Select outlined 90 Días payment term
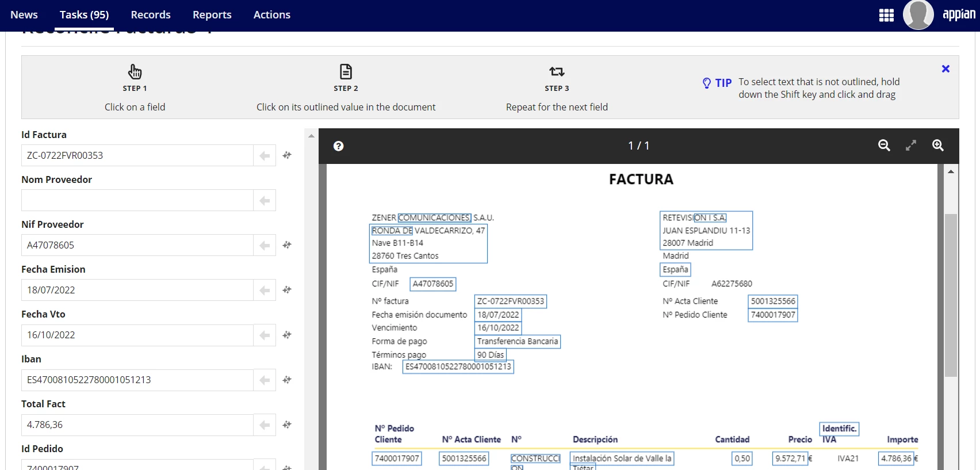 tap(491, 355)
